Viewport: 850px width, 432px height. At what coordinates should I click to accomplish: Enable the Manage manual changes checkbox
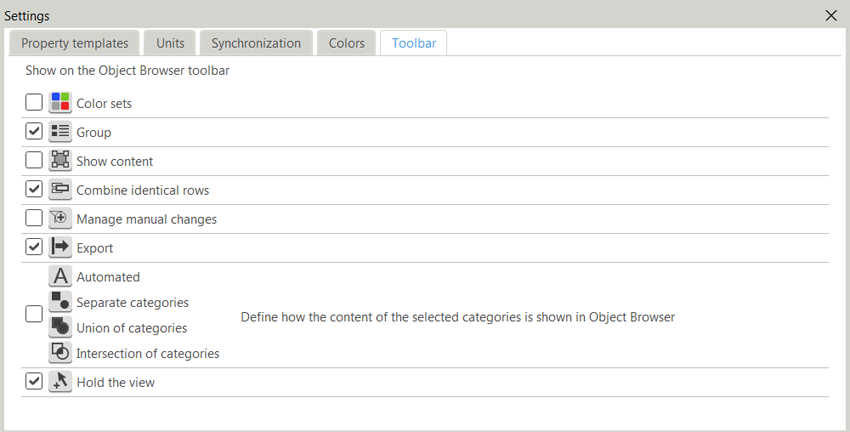[34, 219]
